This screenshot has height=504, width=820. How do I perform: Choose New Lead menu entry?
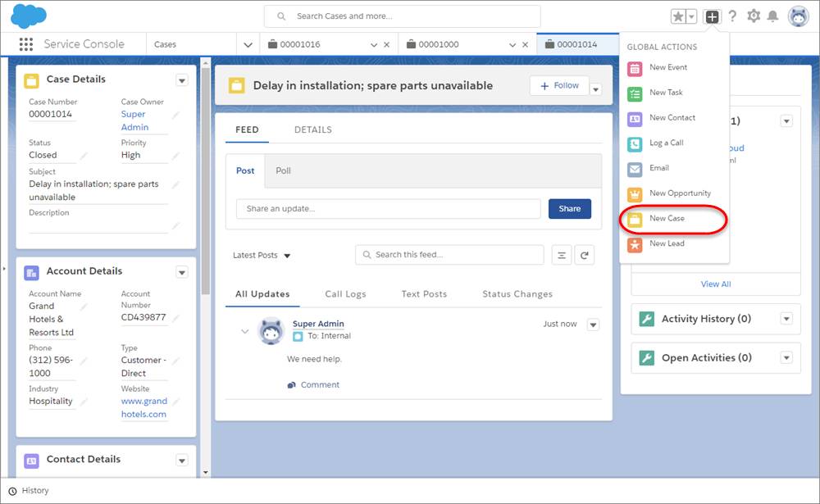667,243
